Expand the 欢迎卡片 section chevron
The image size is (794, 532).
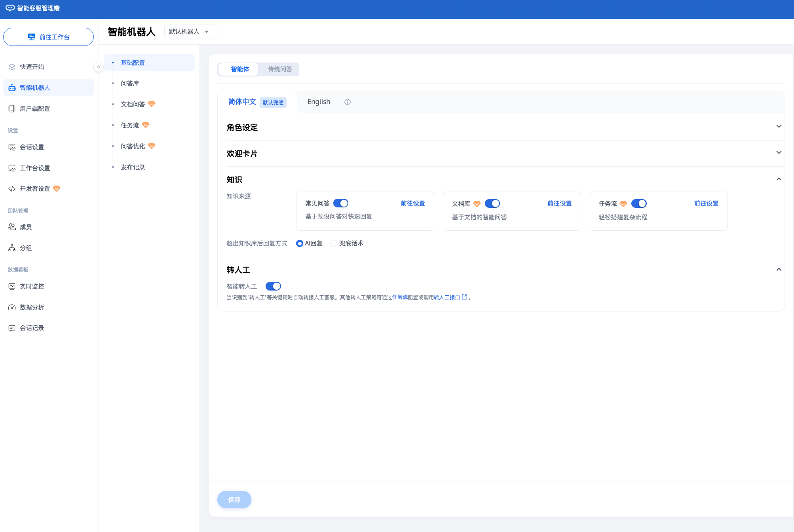779,153
